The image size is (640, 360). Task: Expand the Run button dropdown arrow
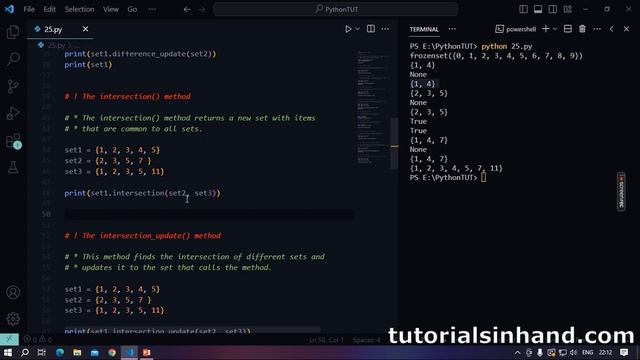point(358,29)
